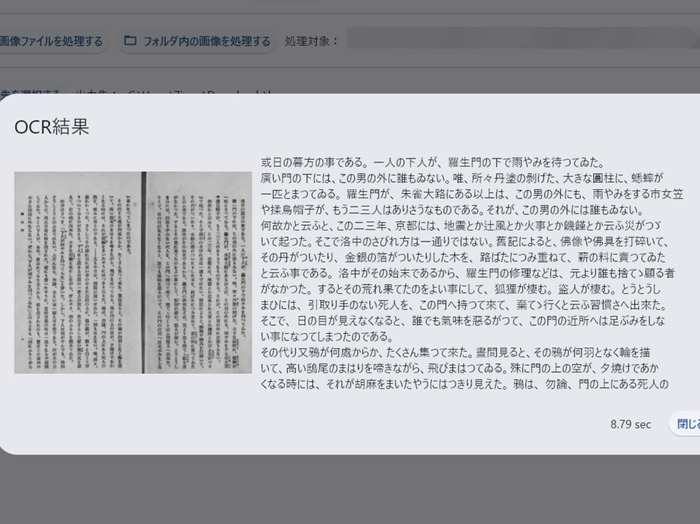Click the OCR line starting そこで、日の目が見えなくなると
700x524 pixels.
click(463, 320)
